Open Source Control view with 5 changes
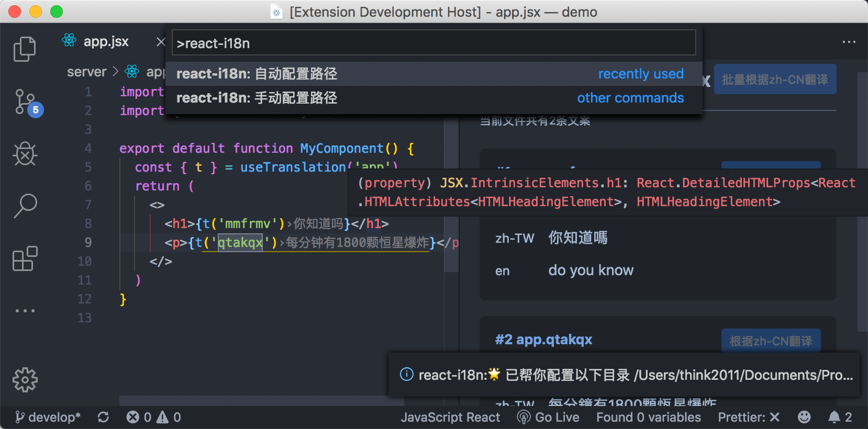Screen dimensions: 868x429 [x=26, y=102]
